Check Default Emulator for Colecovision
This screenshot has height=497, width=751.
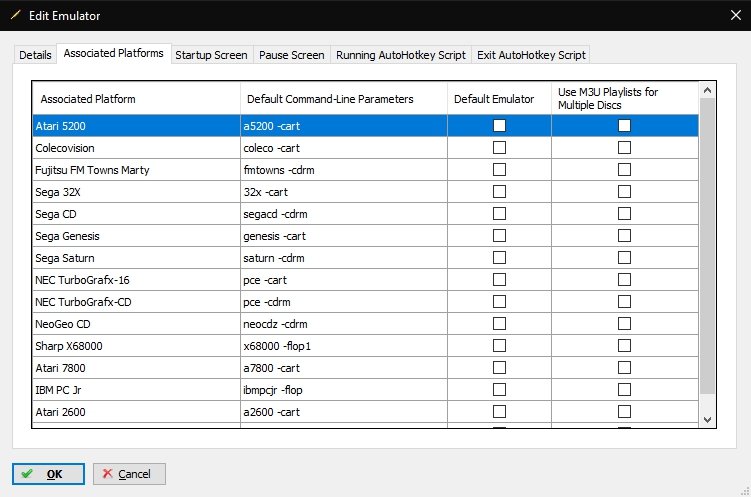point(499,147)
